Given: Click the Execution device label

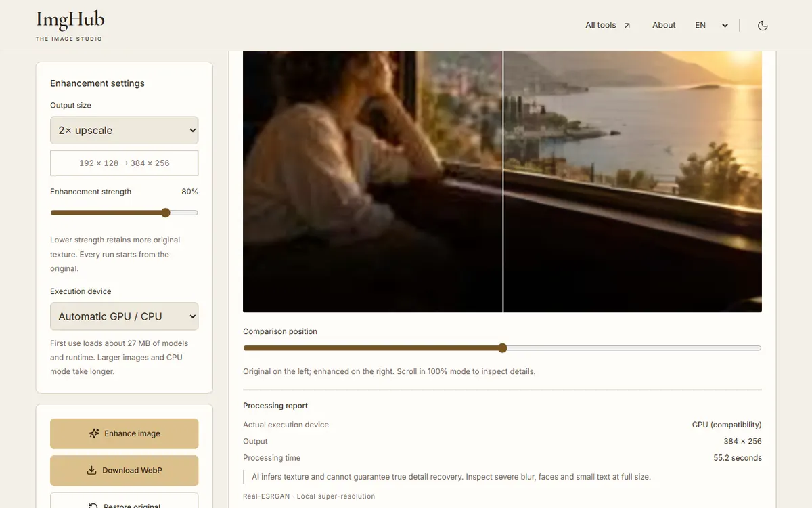Looking at the screenshot, I should tap(81, 291).
